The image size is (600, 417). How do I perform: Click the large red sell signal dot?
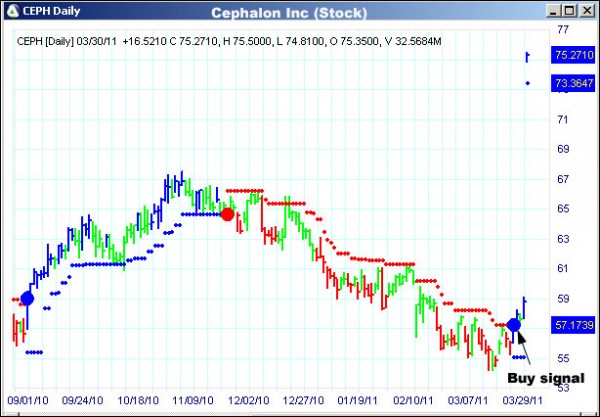228,214
